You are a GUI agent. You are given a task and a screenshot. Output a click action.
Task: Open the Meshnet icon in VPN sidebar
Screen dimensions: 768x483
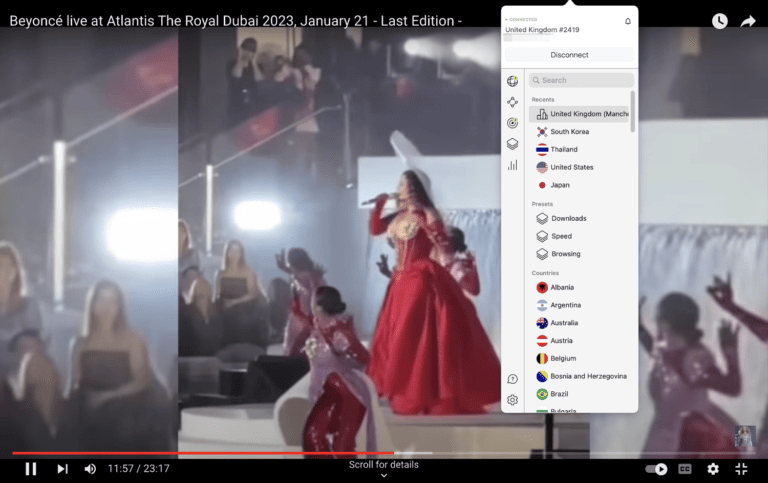click(x=512, y=102)
